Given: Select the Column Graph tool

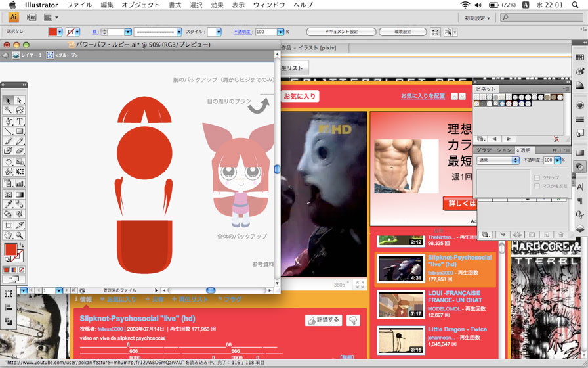Looking at the screenshot, I should click(x=20, y=183).
